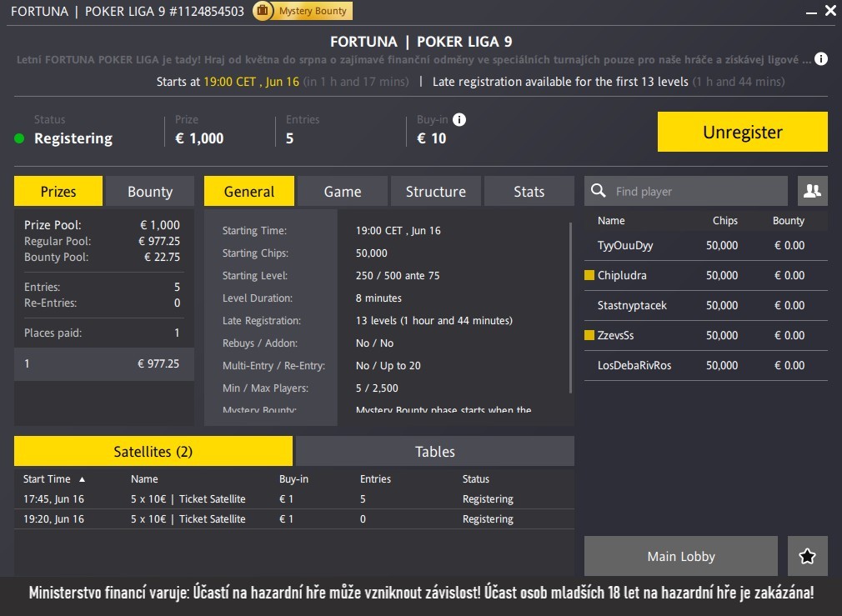Click the 250 / 500 ante 75 value

click(x=398, y=276)
